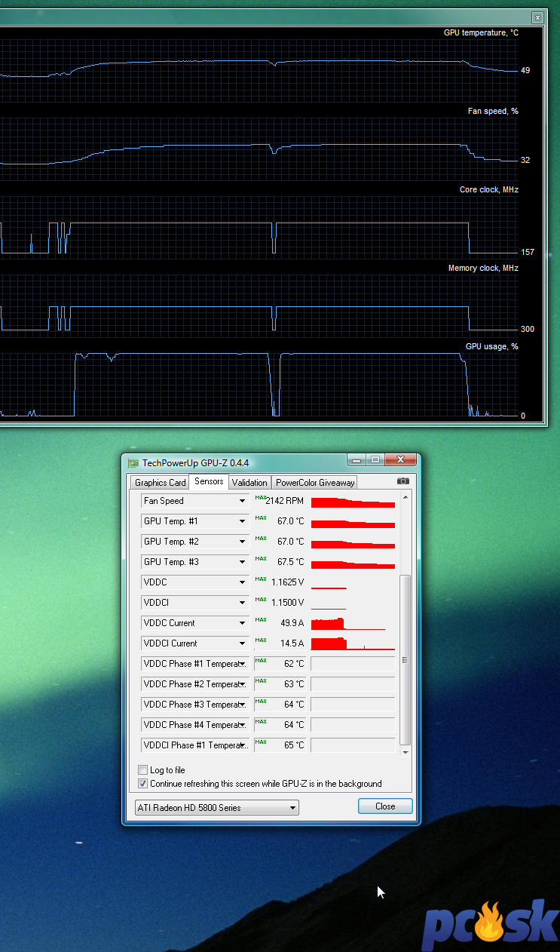Click the VDDC Current red history graph
The height and width of the screenshot is (952, 560).
(x=353, y=623)
